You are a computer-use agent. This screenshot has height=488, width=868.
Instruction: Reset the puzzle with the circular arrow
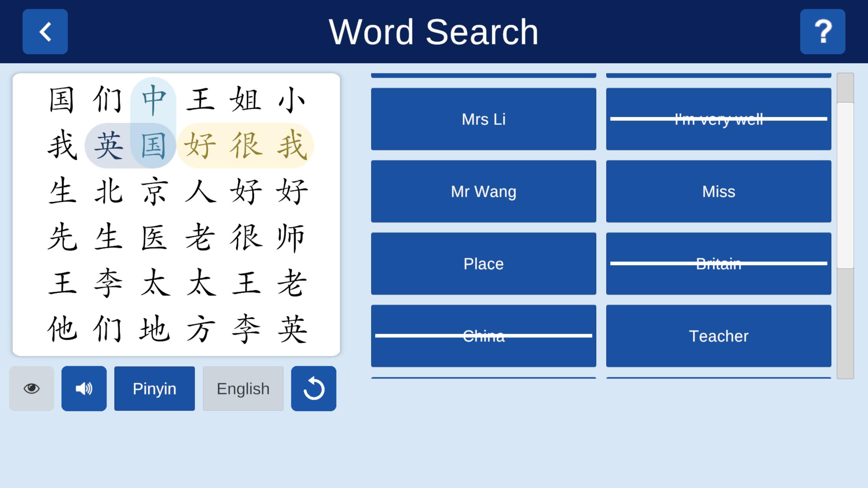314,389
